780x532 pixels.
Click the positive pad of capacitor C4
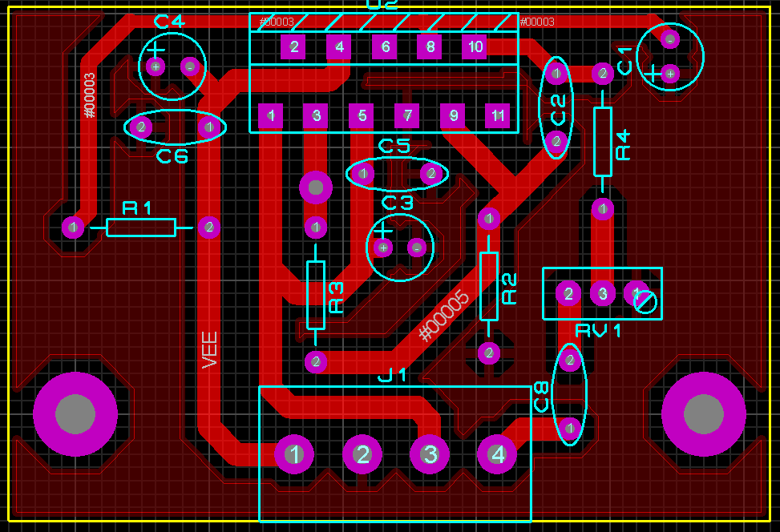[x=156, y=66]
